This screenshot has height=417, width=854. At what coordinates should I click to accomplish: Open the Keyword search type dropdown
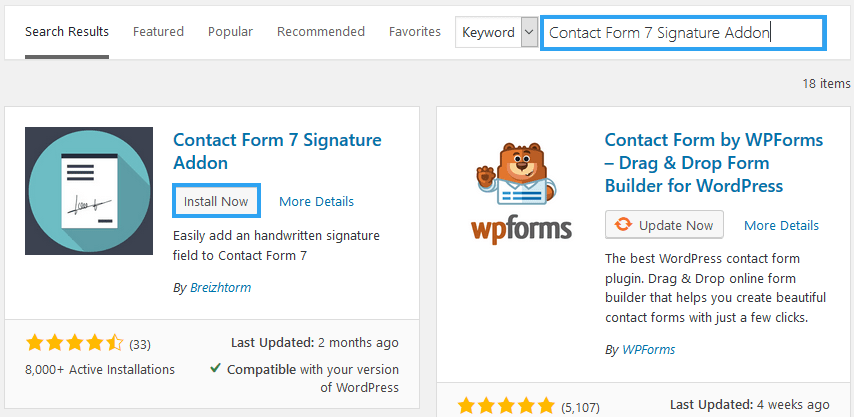tap(497, 33)
